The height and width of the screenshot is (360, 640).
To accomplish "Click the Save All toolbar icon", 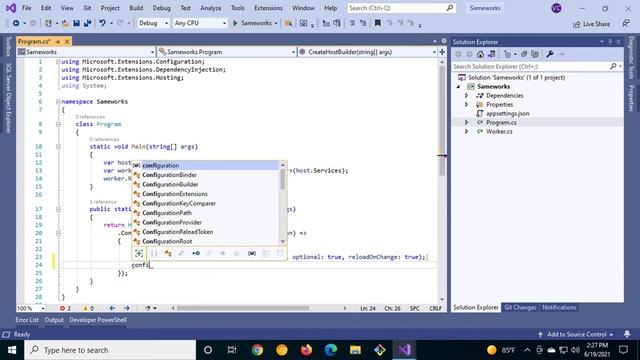I will pyautogui.click(x=87, y=23).
